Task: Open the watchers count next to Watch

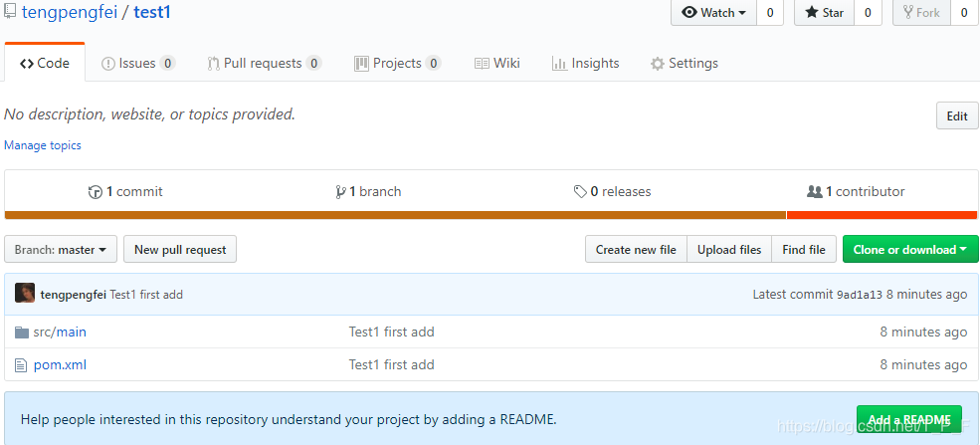Action: [770, 13]
